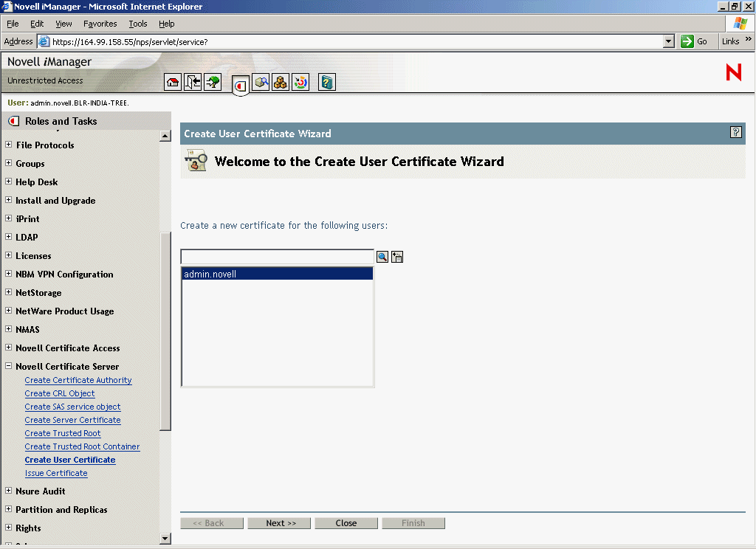Expand the Help Desk role
Screen dimensions: 756x549
click(8, 182)
